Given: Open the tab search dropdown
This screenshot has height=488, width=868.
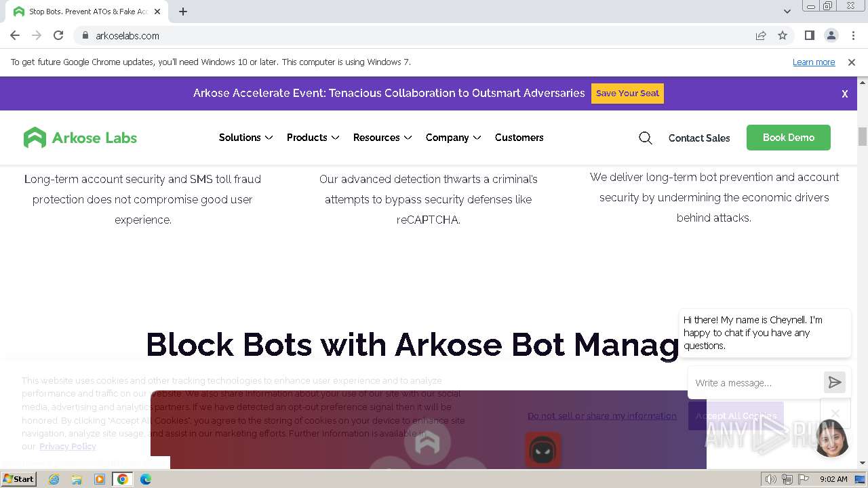Looking at the screenshot, I should (787, 12).
